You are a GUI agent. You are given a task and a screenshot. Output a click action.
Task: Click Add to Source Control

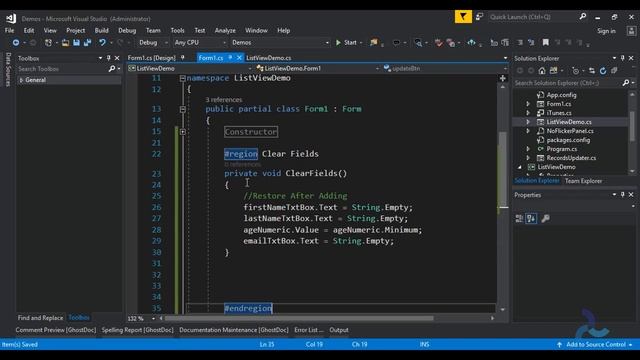pyautogui.click(x=596, y=344)
